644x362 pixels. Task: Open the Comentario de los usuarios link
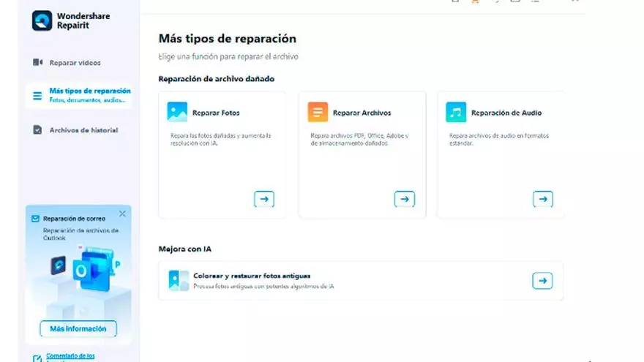tap(70, 357)
